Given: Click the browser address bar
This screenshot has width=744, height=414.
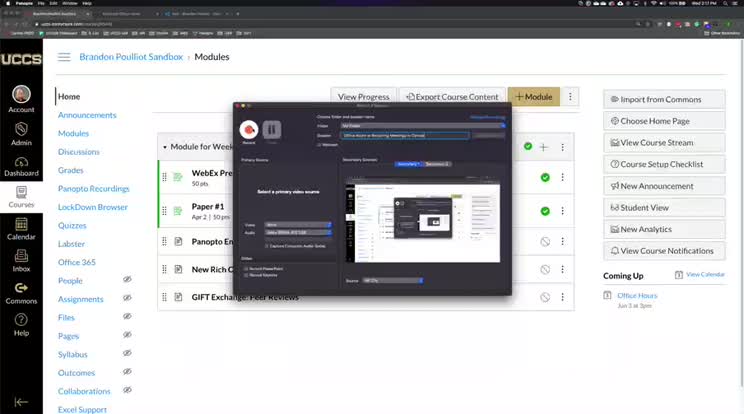Looking at the screenshot, I should tap(332, 24).
